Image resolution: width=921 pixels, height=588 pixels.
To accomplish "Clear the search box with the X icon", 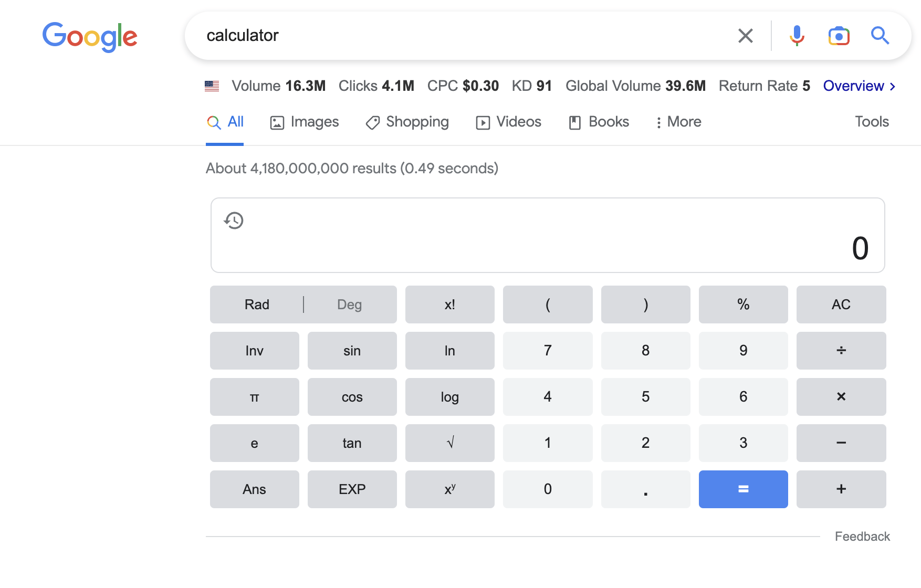I will [745, 36].
